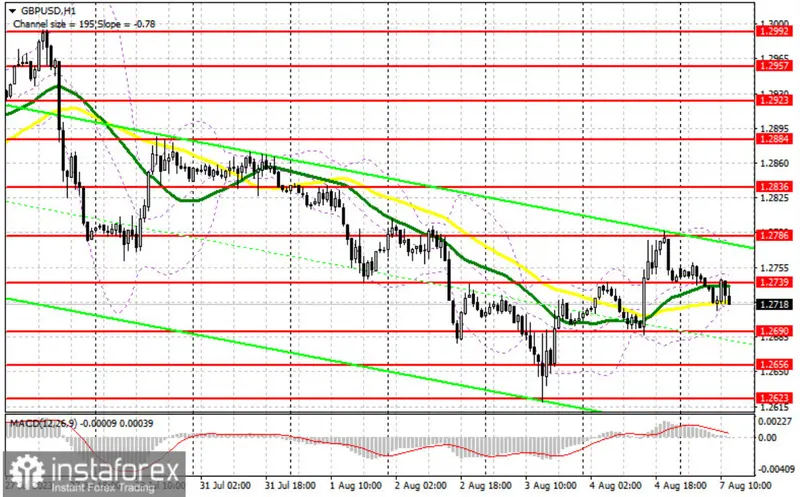
Task: Select the 1.2656 support level label
Action: [774, 364]
